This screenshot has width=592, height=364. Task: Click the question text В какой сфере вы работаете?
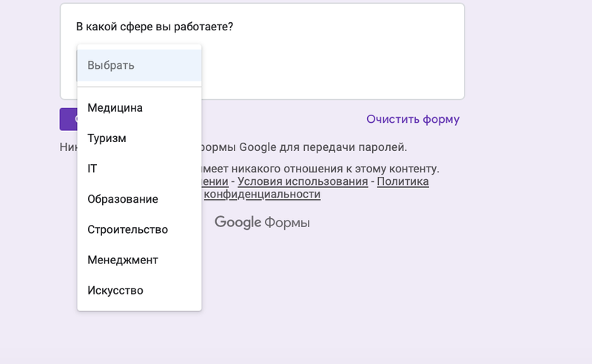155,27
